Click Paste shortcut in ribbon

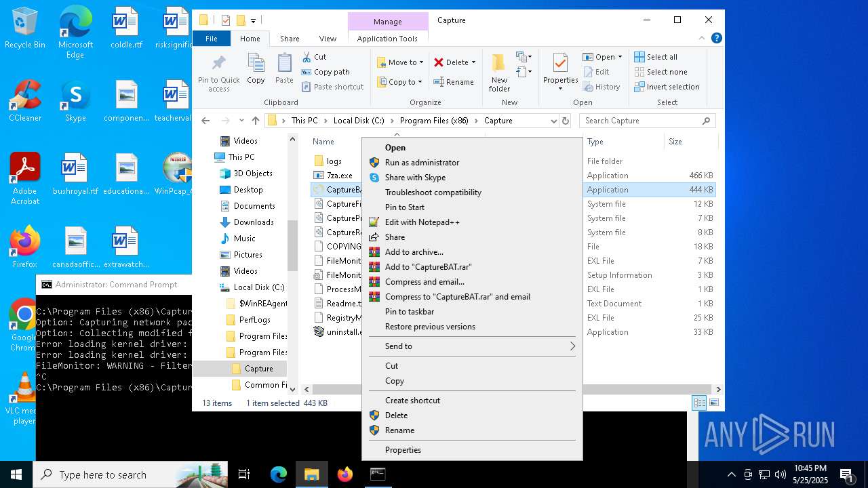click(333, 87)
